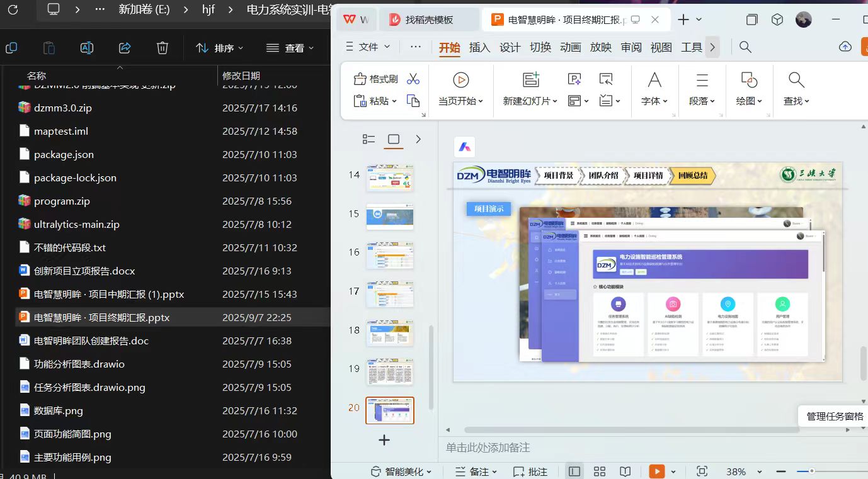Select slide 17 thumbnail in panel
This screenshot has width=868, height=479.
[389, 293]
